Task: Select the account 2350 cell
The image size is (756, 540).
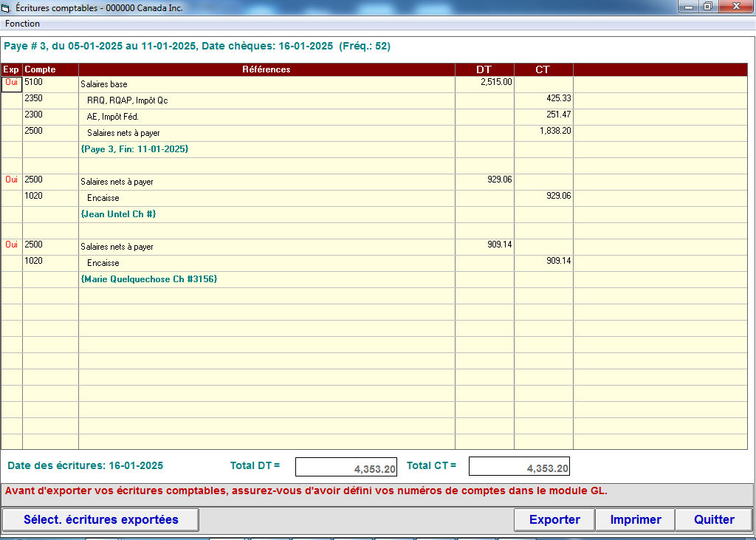Action: coord(50,99)
